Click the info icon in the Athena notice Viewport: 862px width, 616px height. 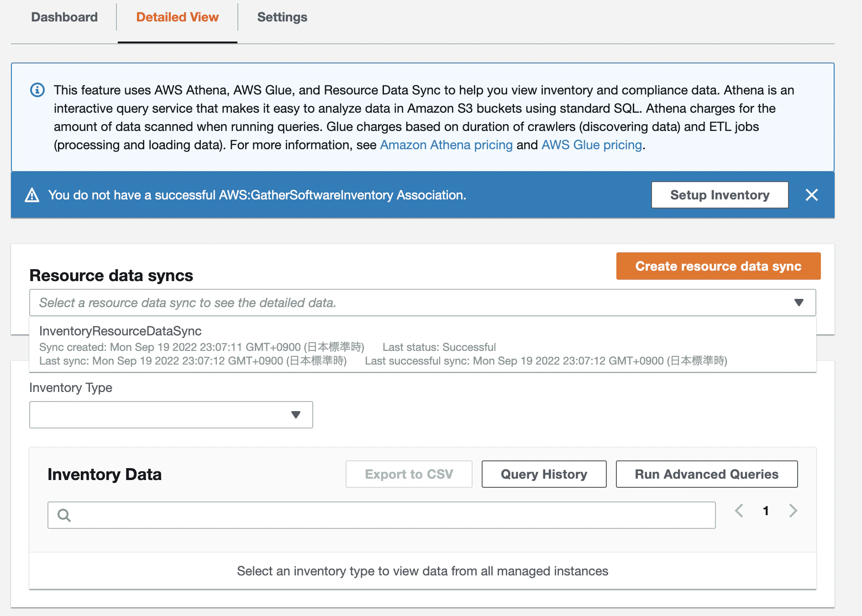tap(37, 90)
